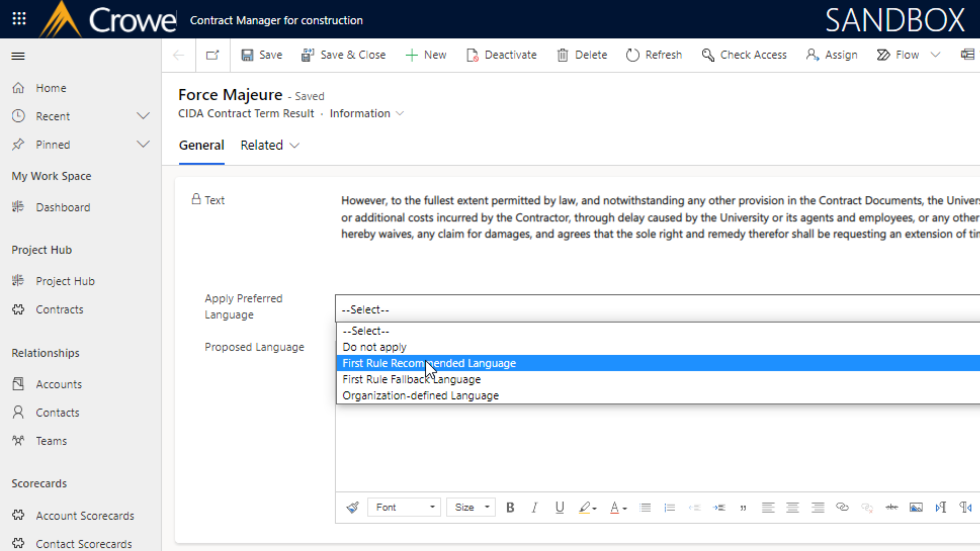Select First Rule Recommended Language
Screen dimensions: 980x551
click(x=659, y=363)
